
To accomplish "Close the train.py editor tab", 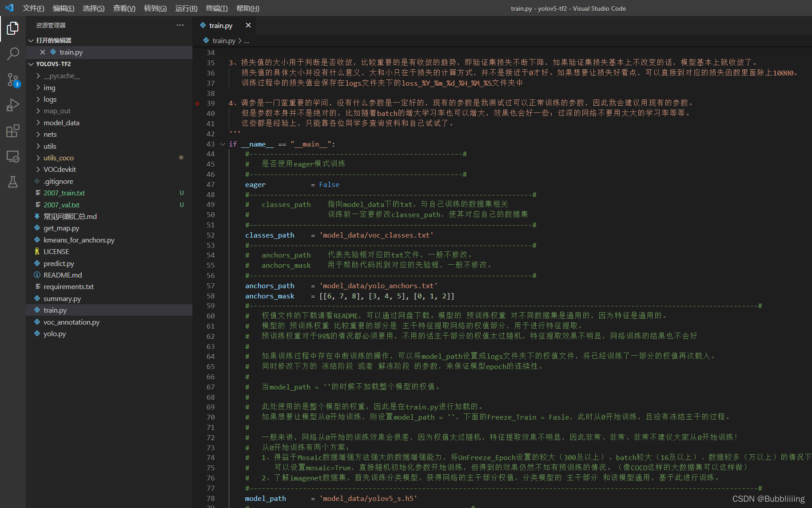I will pos(248,25).
